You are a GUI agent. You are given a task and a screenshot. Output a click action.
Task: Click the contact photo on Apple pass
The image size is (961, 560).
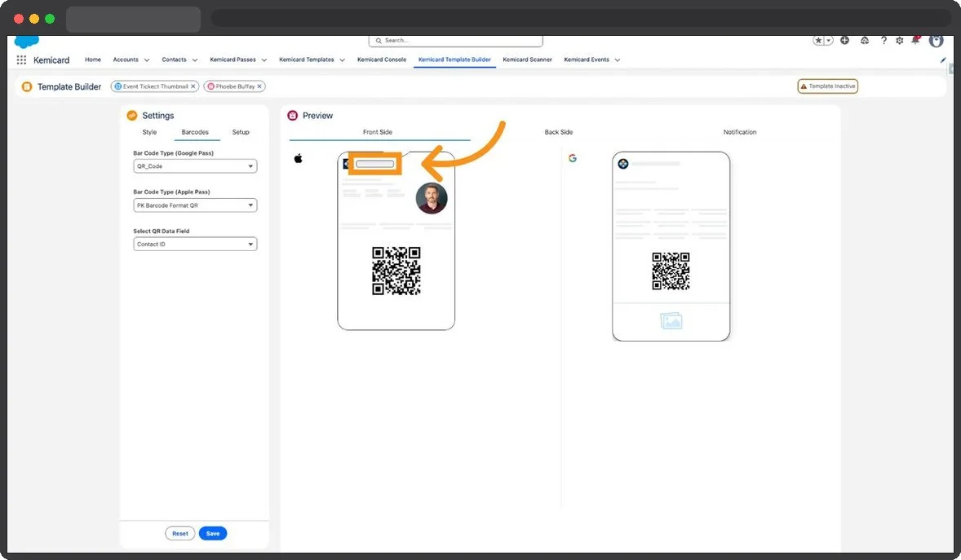(x=432, y=198)
